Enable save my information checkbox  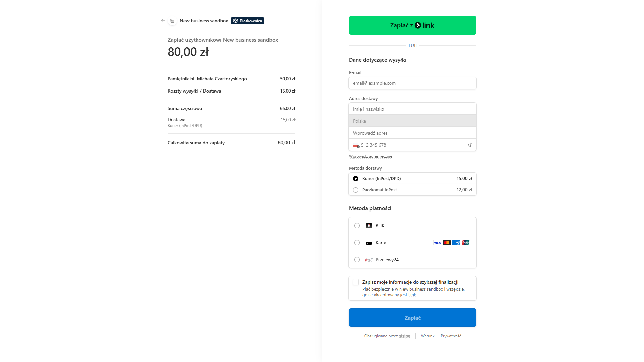tap(356, 282)
